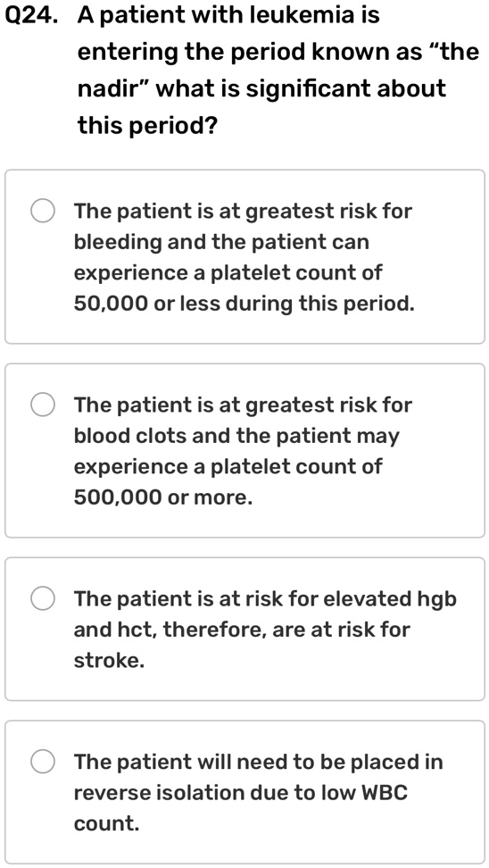The width and height of the screenshot is (489, 868).
Task: Click the word "count." ending the last option
Action: [107, 823]
